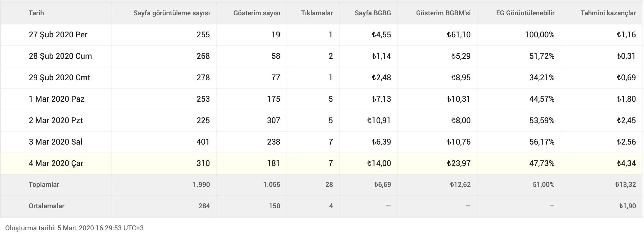Select the 28 Şub 2020 Cum row
The width and height of the screenshot is (644, 234).
coord(322,56)
